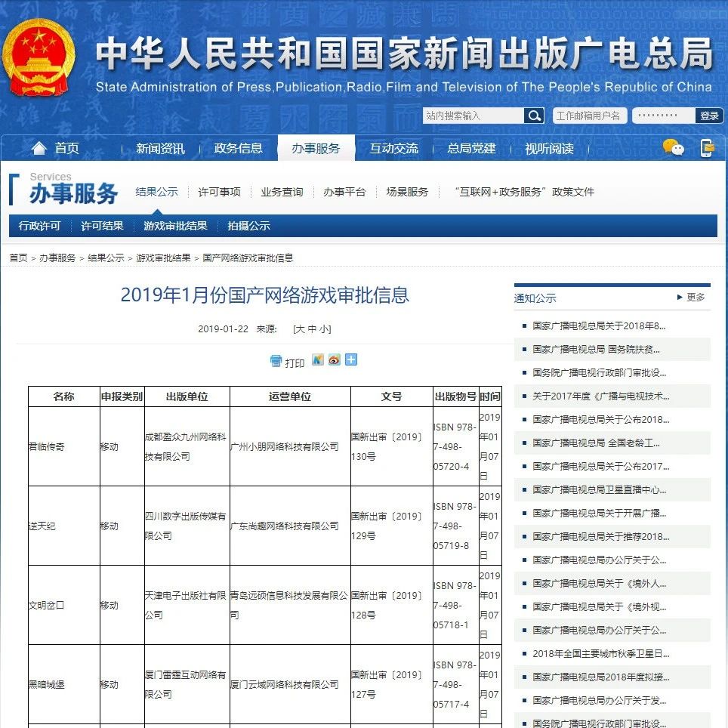Viewport: 728px width, 728px height.
Task: Select the 办事服务 navigation tab
Action: [x=316, y=148]
